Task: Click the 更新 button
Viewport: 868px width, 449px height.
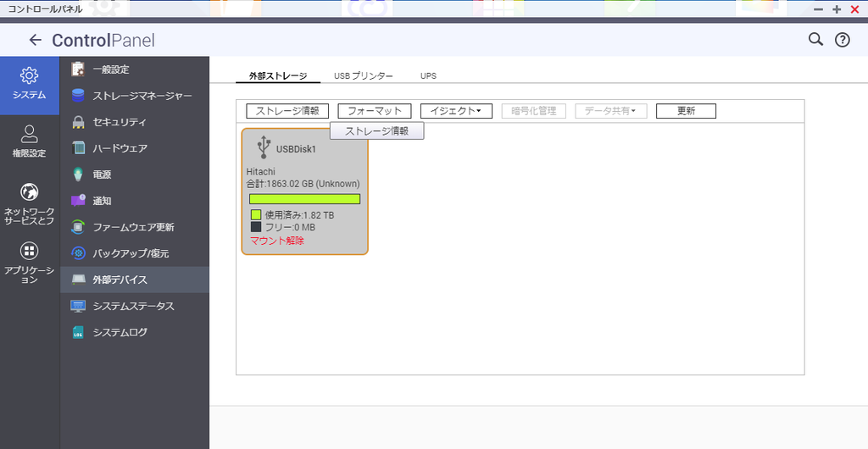Action: coord(686,111)
